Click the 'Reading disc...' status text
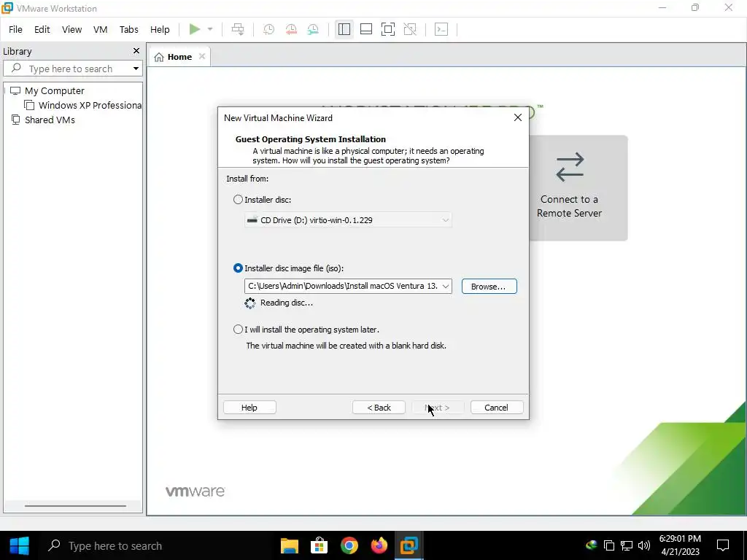The image size is (747, 560). coord(286,303)
